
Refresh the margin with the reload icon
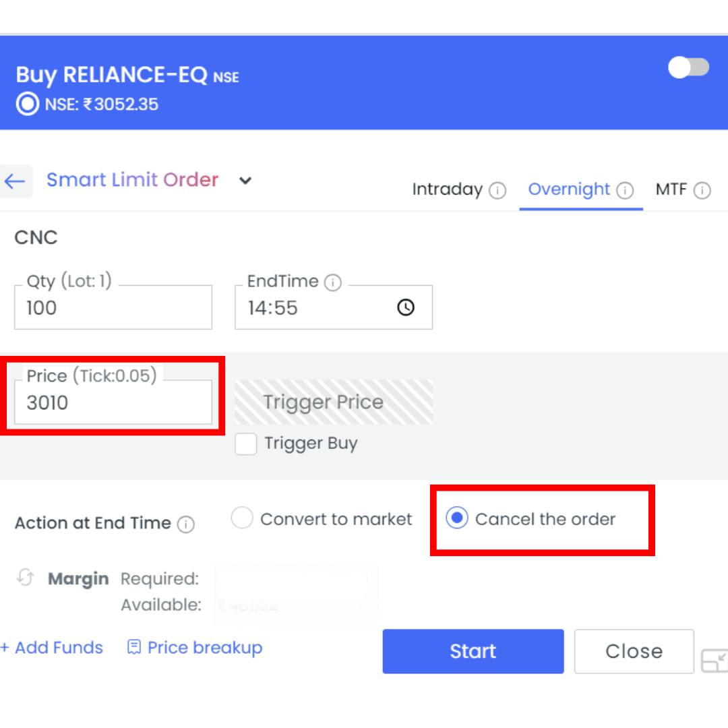pyautogui.click(x=26, y=578)
